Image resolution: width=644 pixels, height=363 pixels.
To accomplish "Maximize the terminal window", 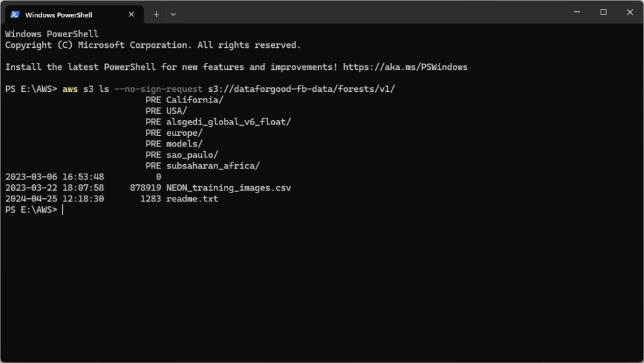I will click(x=603, y=13).
